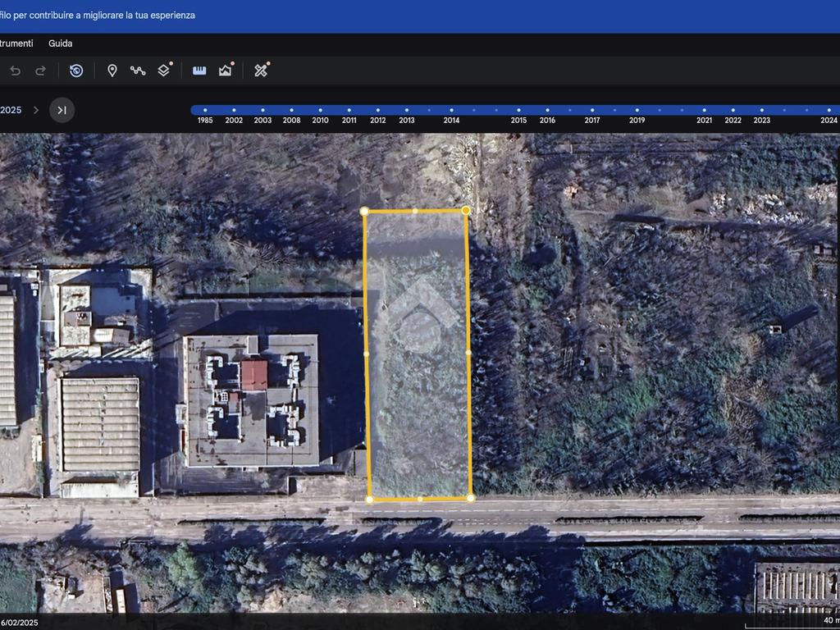840x630 pixels.
Task: Select the add placemark pin tool
Action: pos(112,71)
